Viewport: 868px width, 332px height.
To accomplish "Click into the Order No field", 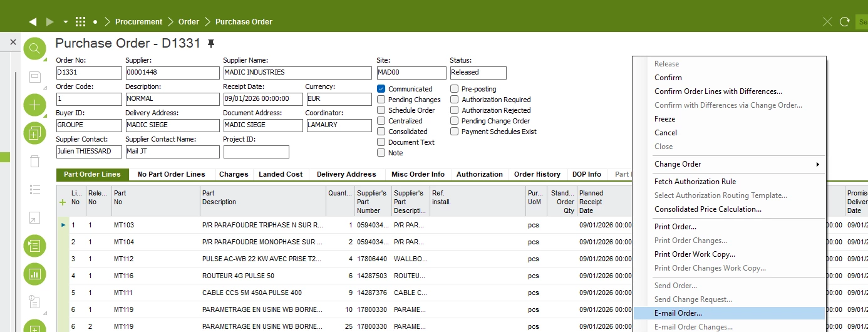I will 88,73.
